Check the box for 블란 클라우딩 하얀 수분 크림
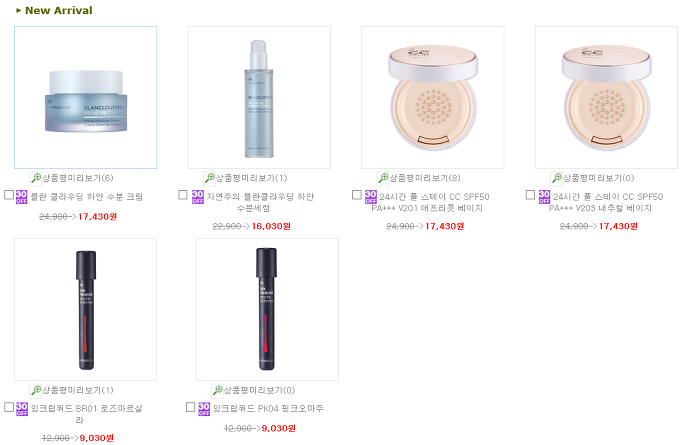Viewport: 683px width, 445px height. point(9,195)
